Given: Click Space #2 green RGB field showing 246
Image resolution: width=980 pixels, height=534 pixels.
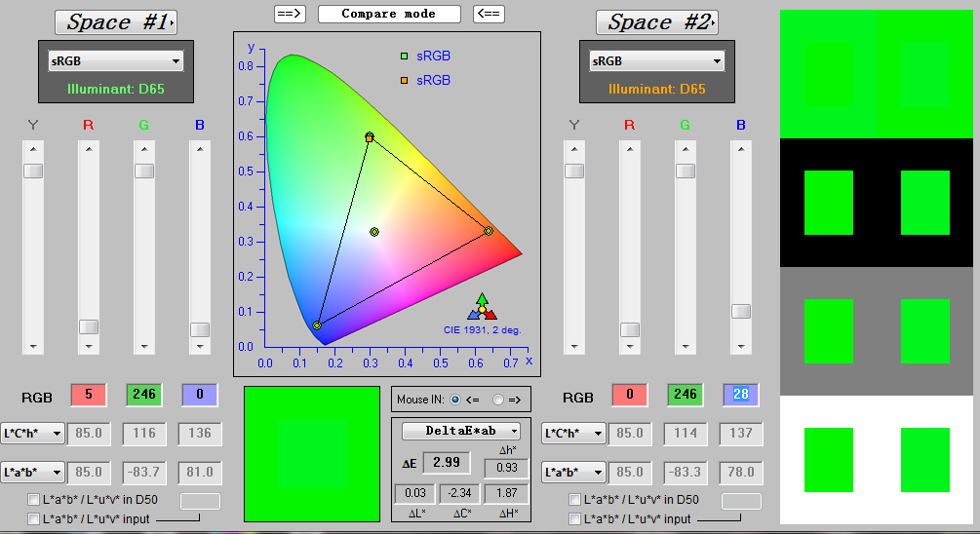Looking at the screenshot, I should [x=686, y=395].
